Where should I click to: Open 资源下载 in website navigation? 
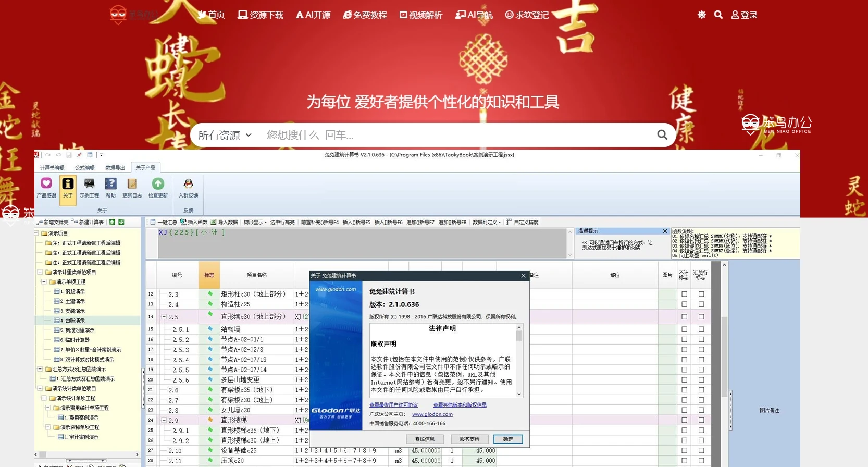click(261, 15)
